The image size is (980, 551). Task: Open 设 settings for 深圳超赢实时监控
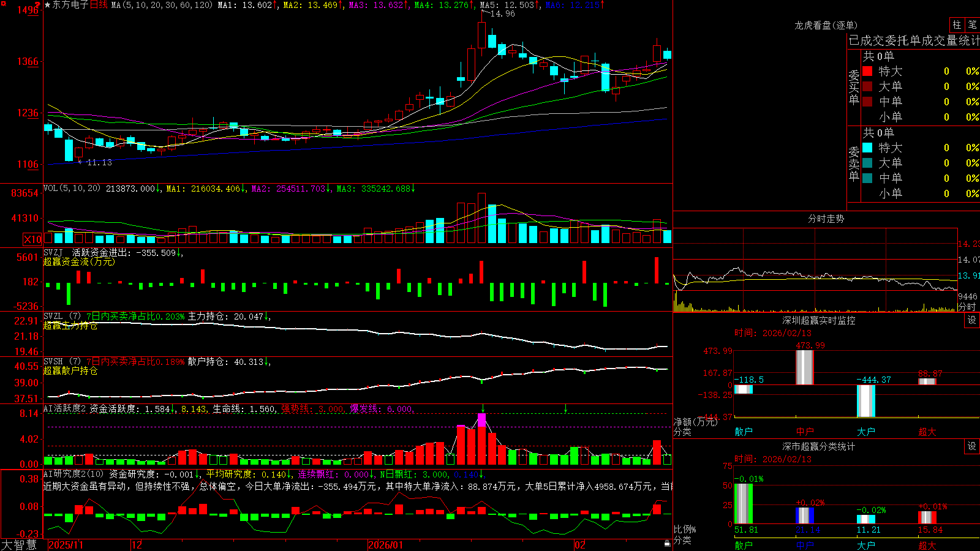click(972, 320)
